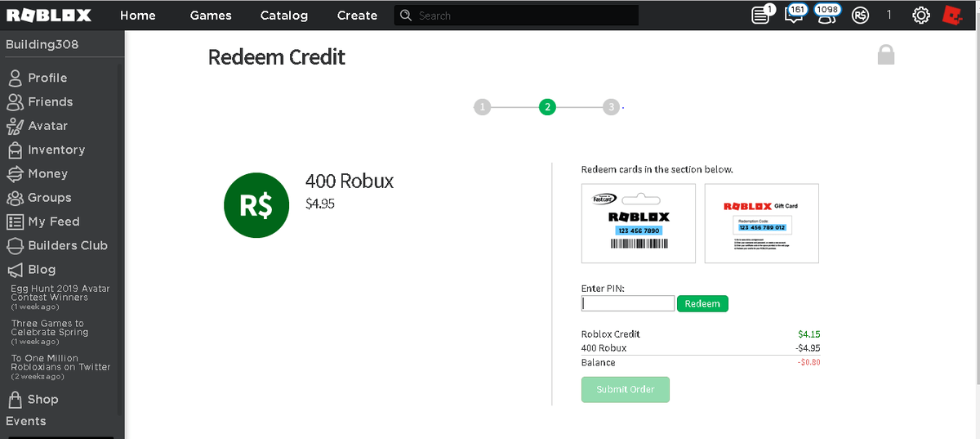Click the Avatar icon in sidebar
This screenshot has height=439, width=980.
coord(15,126)
